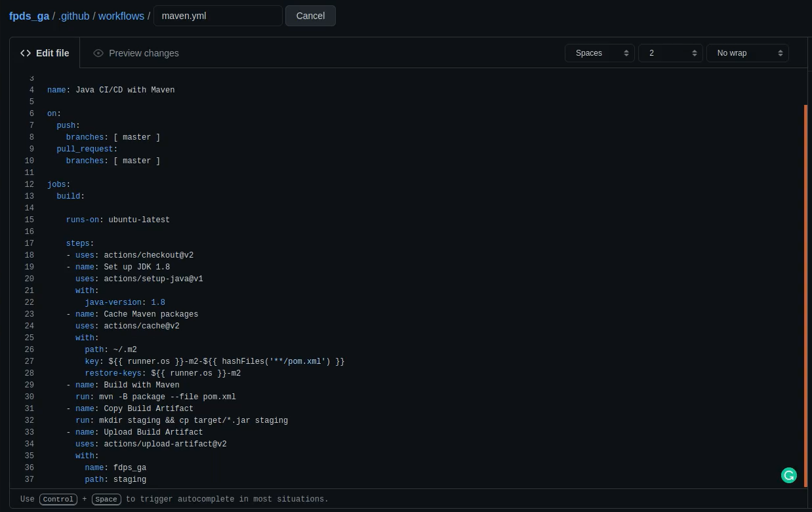Viewport: 812px width, 512px height.
Task: Click 'pull_request:' on line 9
Action: pyautogui.click(x=87, y=149)
